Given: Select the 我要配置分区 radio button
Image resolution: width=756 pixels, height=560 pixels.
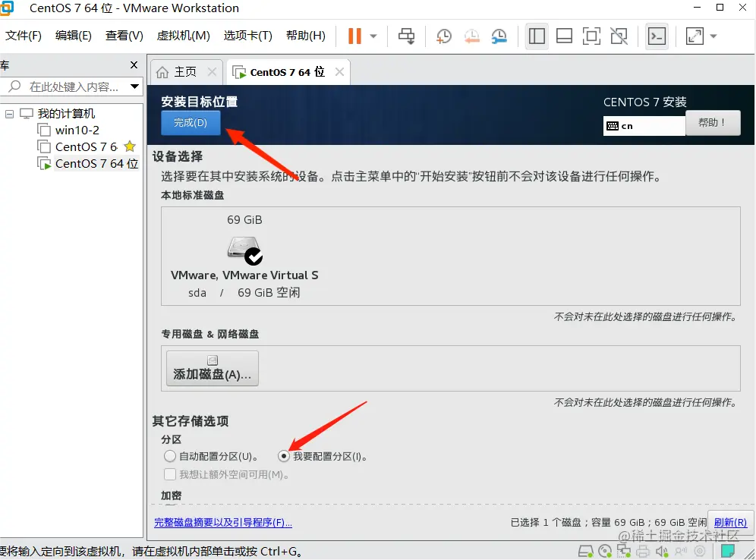Looking at the screenshot, I should point(284,456).
